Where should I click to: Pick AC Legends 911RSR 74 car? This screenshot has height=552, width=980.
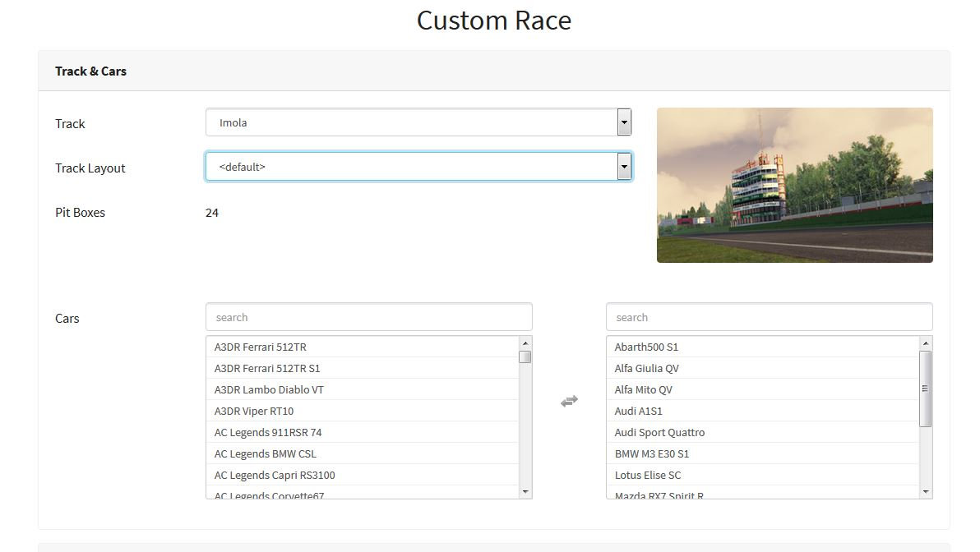coord(268,432)
